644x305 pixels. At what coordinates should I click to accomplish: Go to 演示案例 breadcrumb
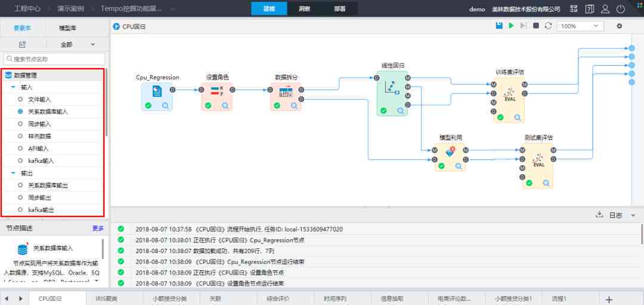70,8
